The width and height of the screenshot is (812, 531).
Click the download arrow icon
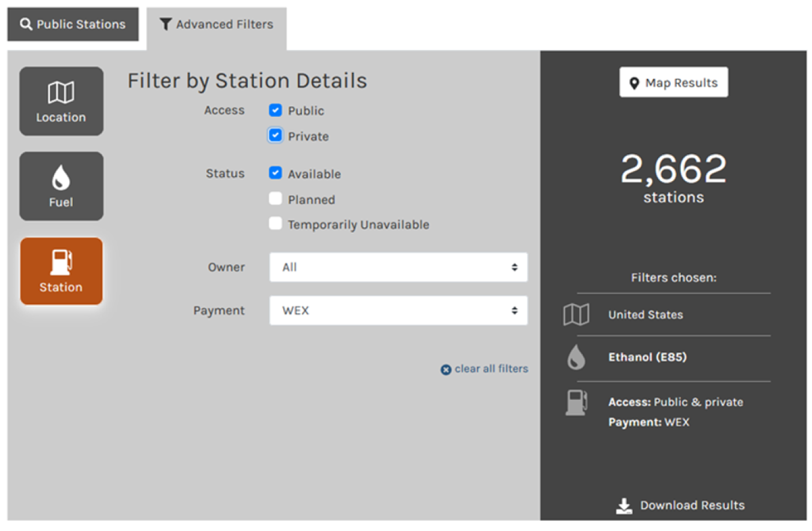[624, 506]
